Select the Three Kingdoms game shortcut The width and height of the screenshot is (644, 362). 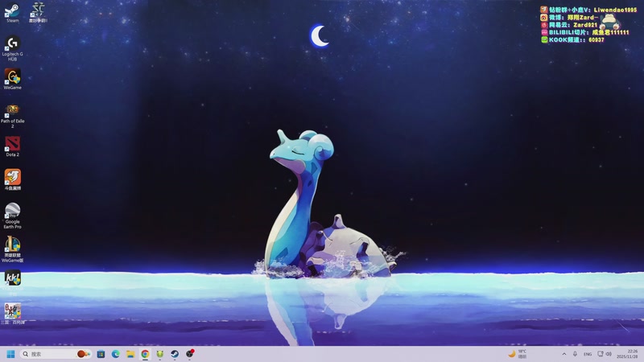(12, 314)
